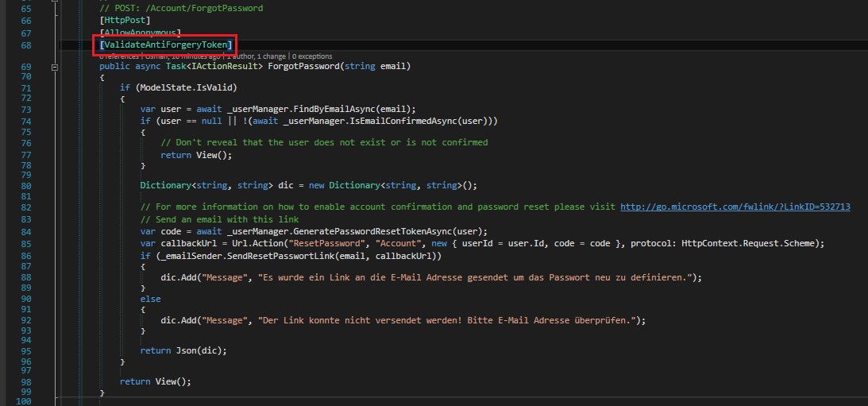The width and height of the screenshot is (868, 406).
Task: Click line number 95 in the gutter
Action: pos(26,351)
